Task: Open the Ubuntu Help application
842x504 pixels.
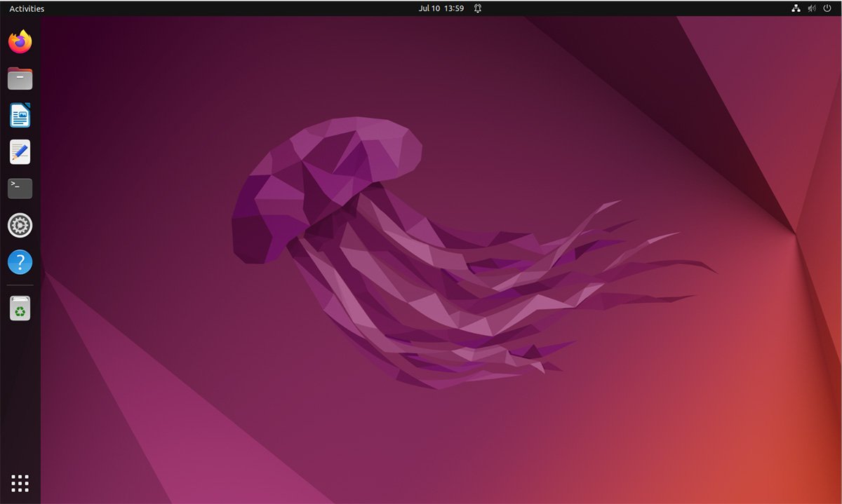Action: point(20,261)
